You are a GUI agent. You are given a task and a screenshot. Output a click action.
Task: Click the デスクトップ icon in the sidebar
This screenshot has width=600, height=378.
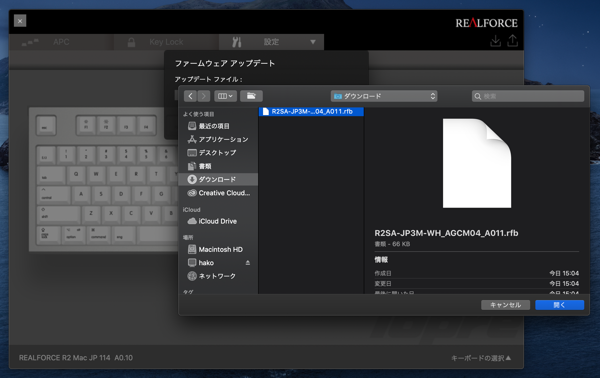pyautogui.click(x=192, y=153)
